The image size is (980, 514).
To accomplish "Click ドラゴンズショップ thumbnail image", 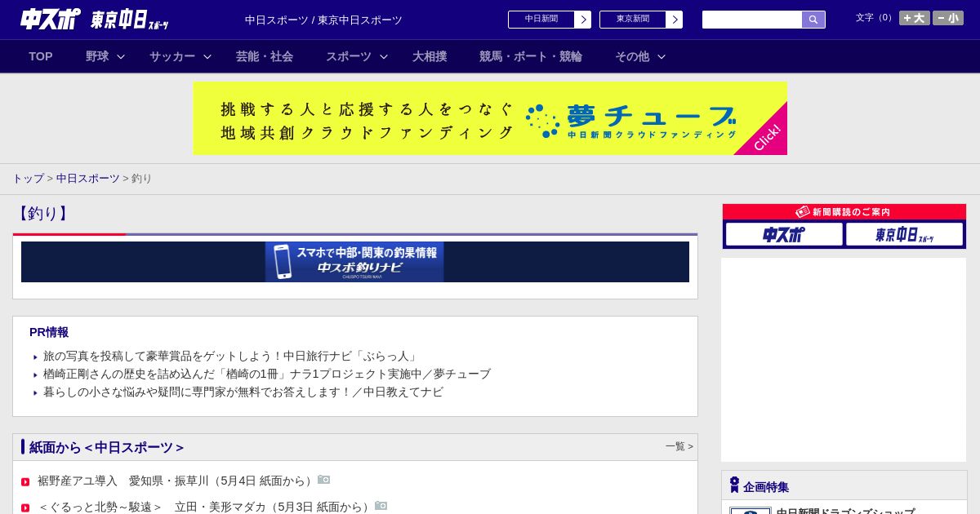I will tap(751, 511).
